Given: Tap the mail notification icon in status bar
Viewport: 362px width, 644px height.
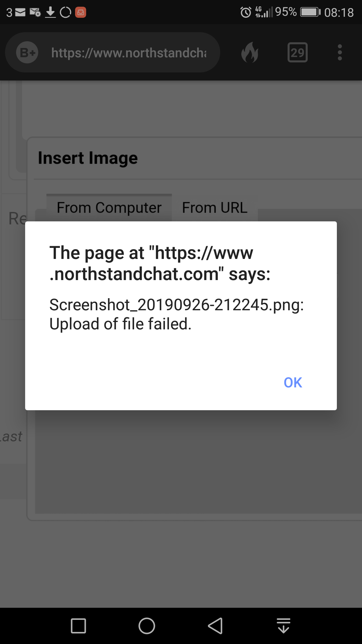Looking at the screenshot, I should (20, 12).
